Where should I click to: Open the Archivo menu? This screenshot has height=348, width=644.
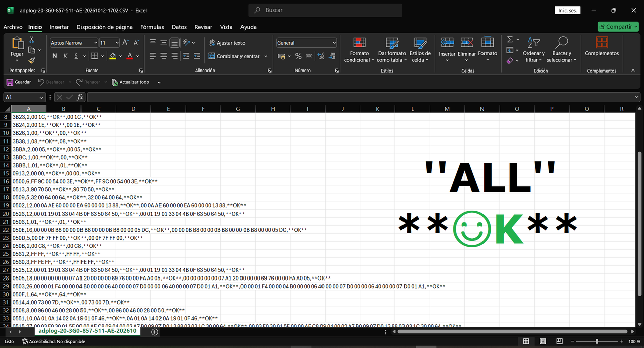[13, 27]
